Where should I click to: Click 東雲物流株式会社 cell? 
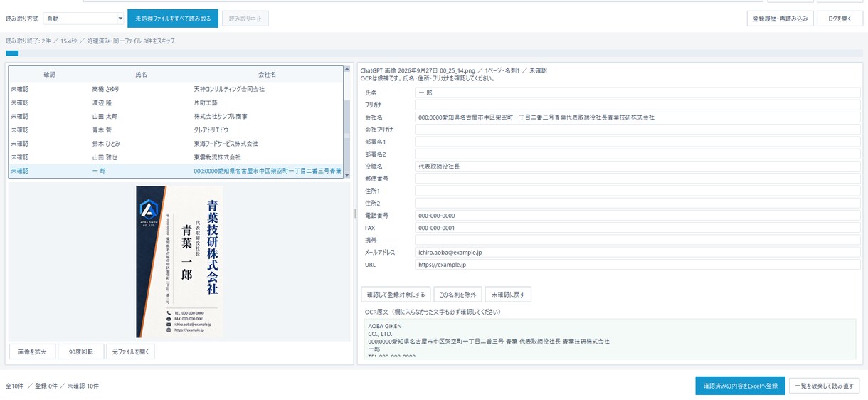pos(217,157)
